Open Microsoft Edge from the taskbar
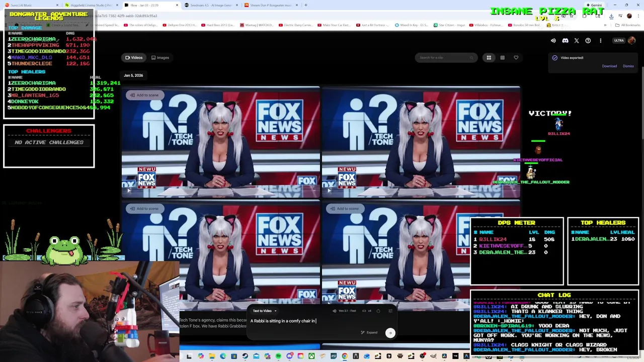 [x=223, y=356]
